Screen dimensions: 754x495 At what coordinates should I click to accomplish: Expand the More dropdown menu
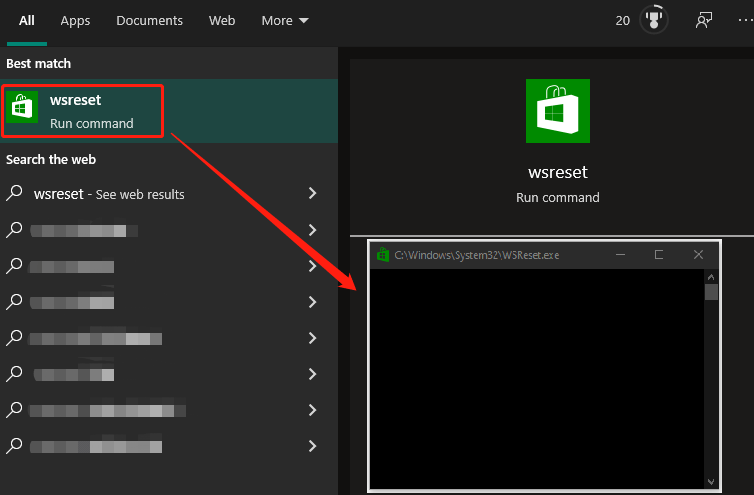[x=285, y=21]
